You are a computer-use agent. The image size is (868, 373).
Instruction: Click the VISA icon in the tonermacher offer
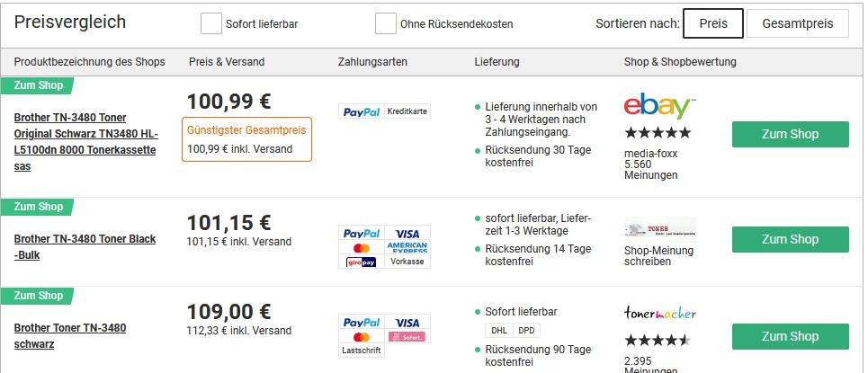pos(407,323)
